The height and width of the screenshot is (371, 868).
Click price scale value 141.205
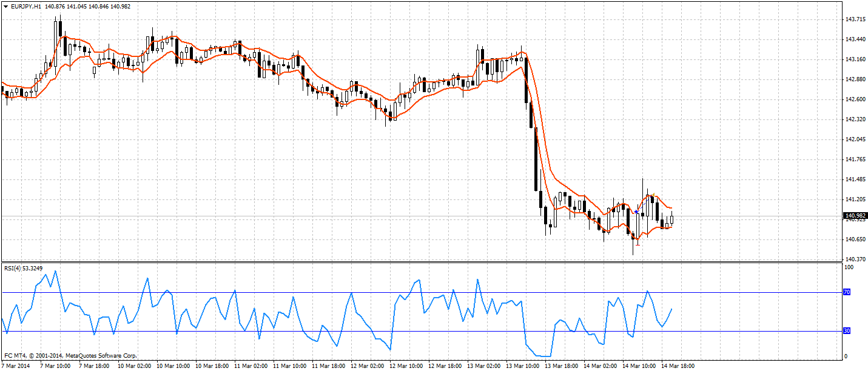point(855,199)
